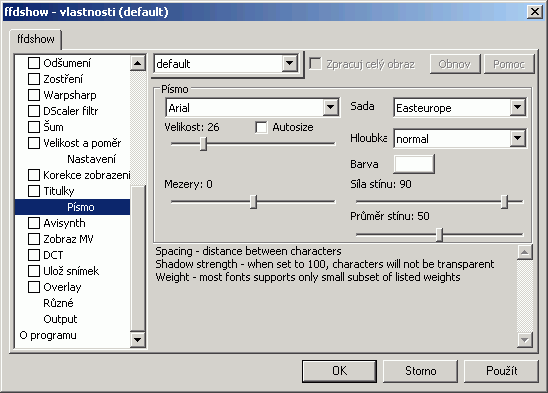Click the help text scroll-up arrow

524,252
